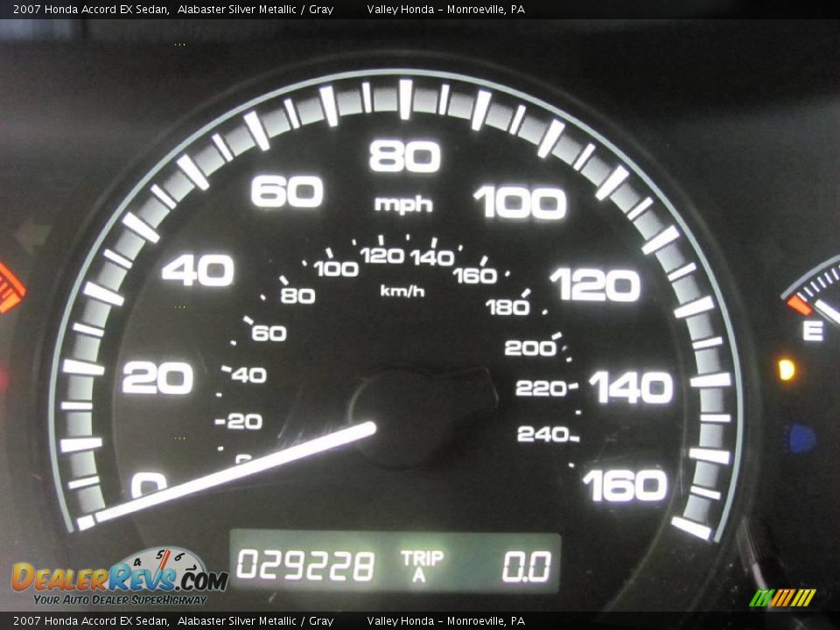The height and width of the screenshot is (630, 840).
Task: Click the 120 km/h marking
Action: pyautogui.click(x=382, y=255)
